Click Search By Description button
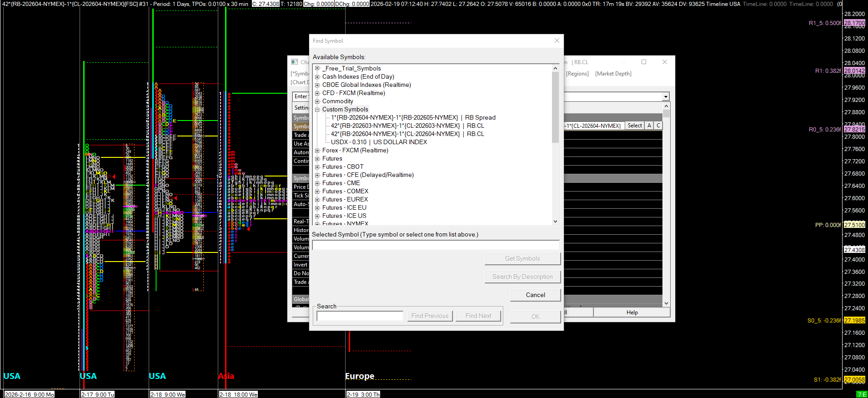868x398 pixels. [522, 277]
